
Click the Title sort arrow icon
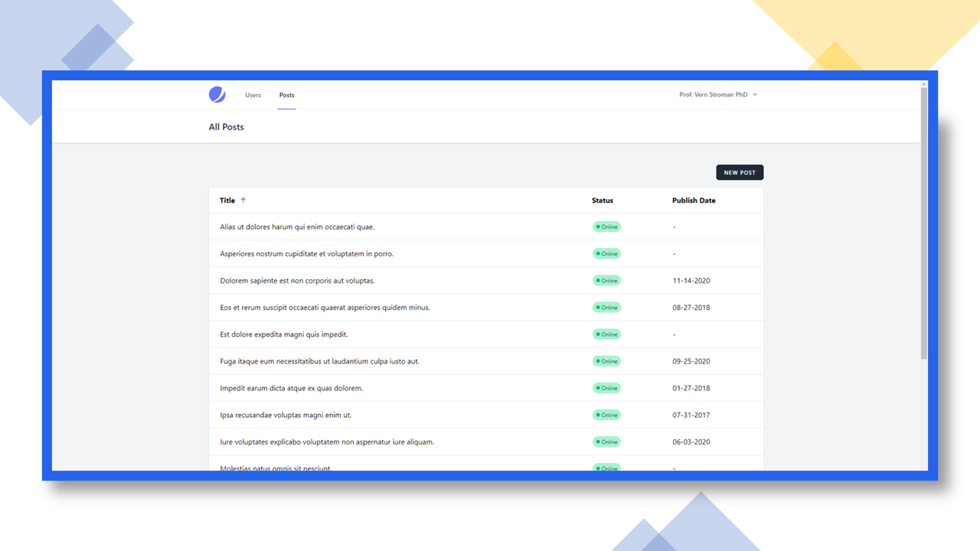tap(243, 201)
